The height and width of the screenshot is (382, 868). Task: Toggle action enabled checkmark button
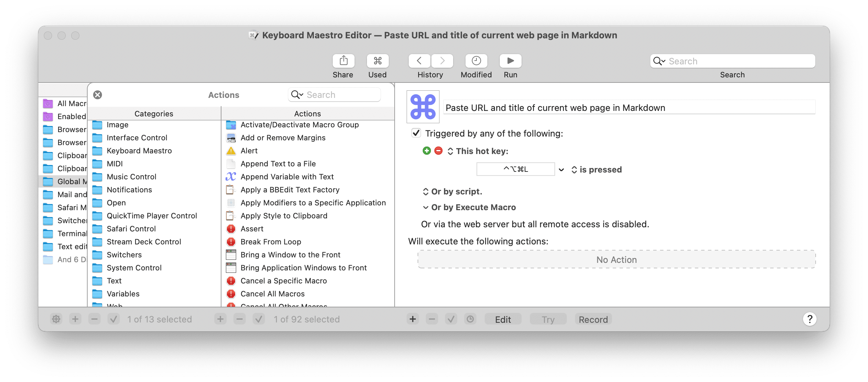[451, 319]
